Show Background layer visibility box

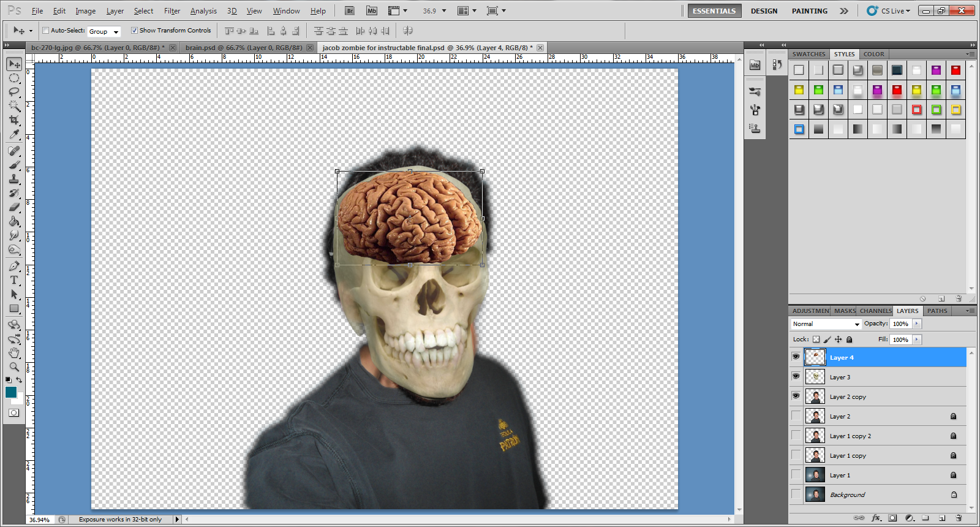796,494
